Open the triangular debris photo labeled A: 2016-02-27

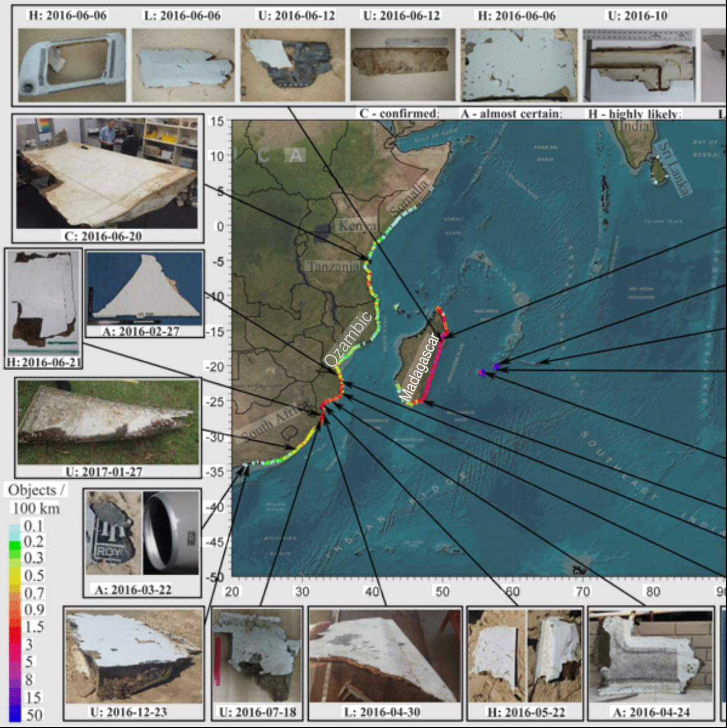(x=145, y=289)
